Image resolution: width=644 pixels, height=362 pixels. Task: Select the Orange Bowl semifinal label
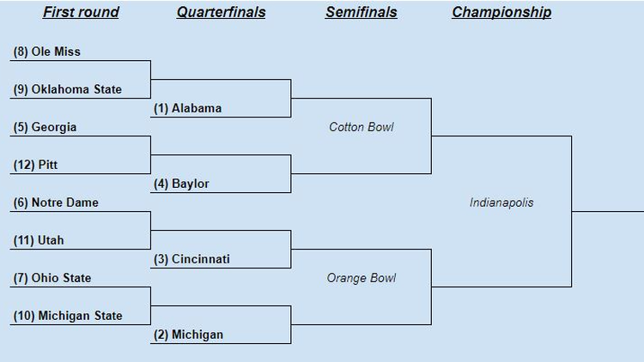pos(361,278)
